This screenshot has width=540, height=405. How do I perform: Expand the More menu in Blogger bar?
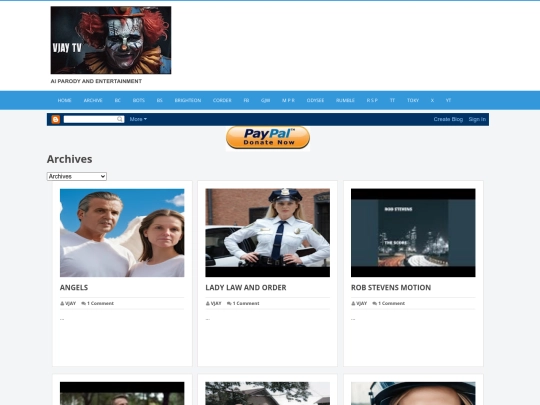138,119
